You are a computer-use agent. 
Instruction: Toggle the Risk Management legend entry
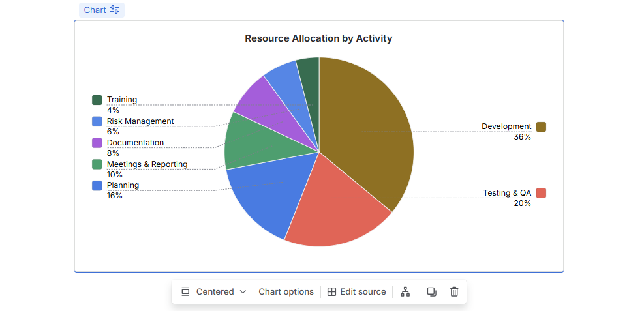(x=140, y=121)
